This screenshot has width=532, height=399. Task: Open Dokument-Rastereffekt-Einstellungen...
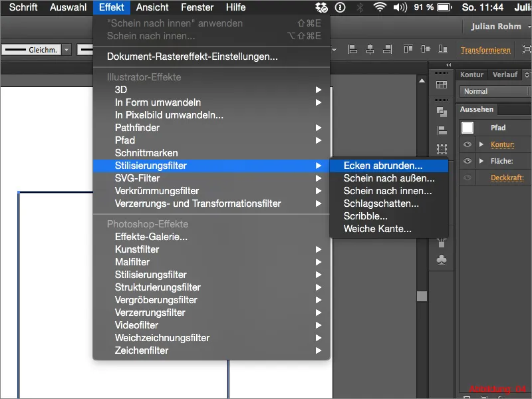point(211,57)
